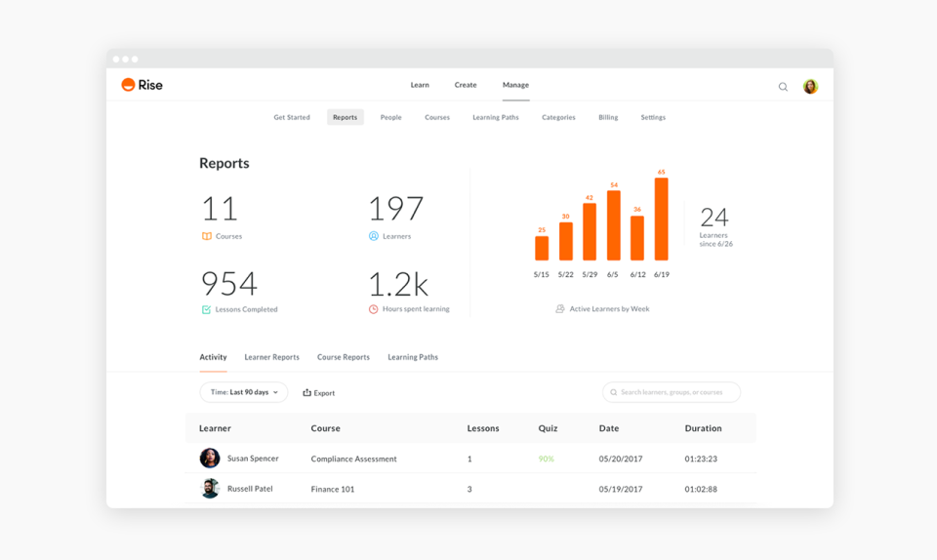This screenshot has width=937, height=560.
Task: Click the Lessons Completed checkmark icon
Action: coord(206,309)
